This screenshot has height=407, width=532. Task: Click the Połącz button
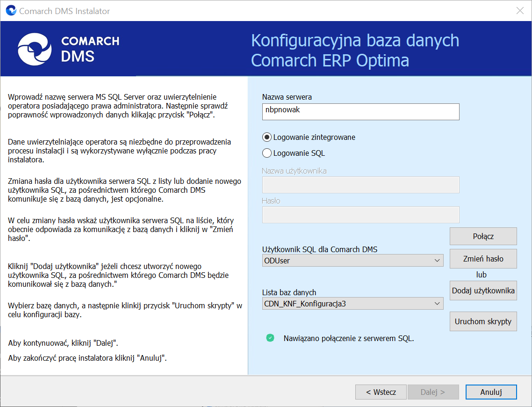point(483,236)
